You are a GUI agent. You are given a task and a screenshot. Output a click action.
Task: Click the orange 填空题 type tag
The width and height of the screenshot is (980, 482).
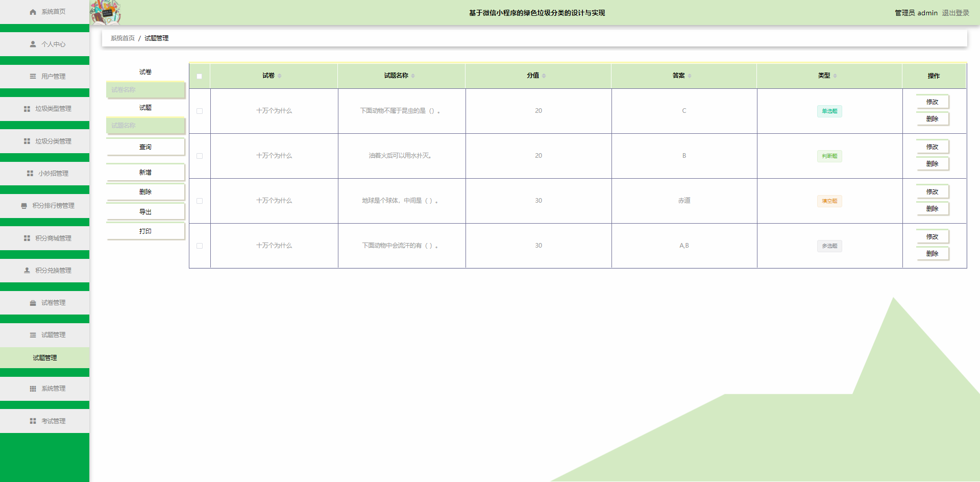[x=829, y=201]
